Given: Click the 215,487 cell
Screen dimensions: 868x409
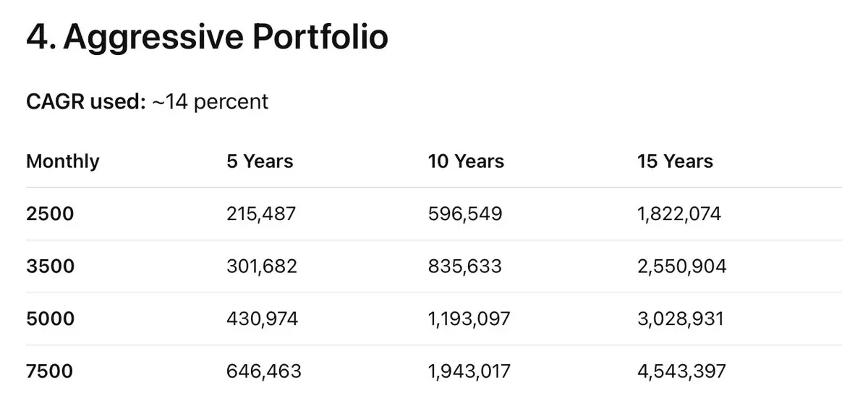Looking at the screenshot, I should point(262,214).
